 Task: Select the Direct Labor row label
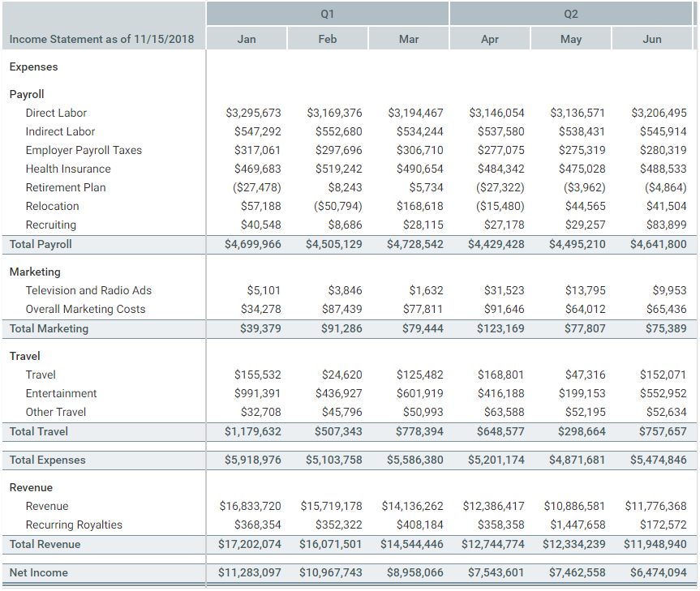point(56,113)
